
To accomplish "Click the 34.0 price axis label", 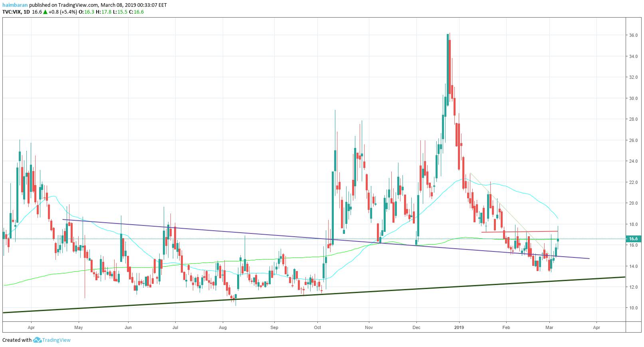I will point(633,56).
